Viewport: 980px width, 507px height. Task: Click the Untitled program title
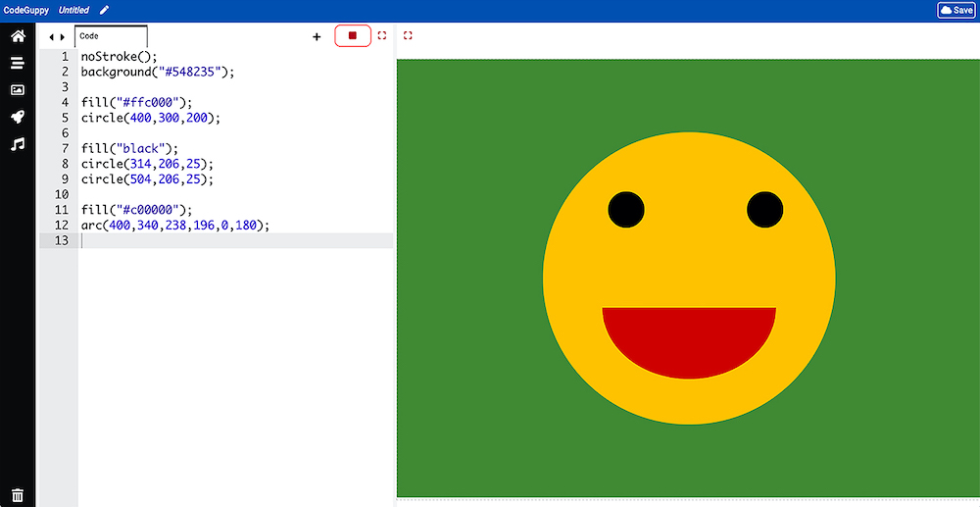coord(73,10)
